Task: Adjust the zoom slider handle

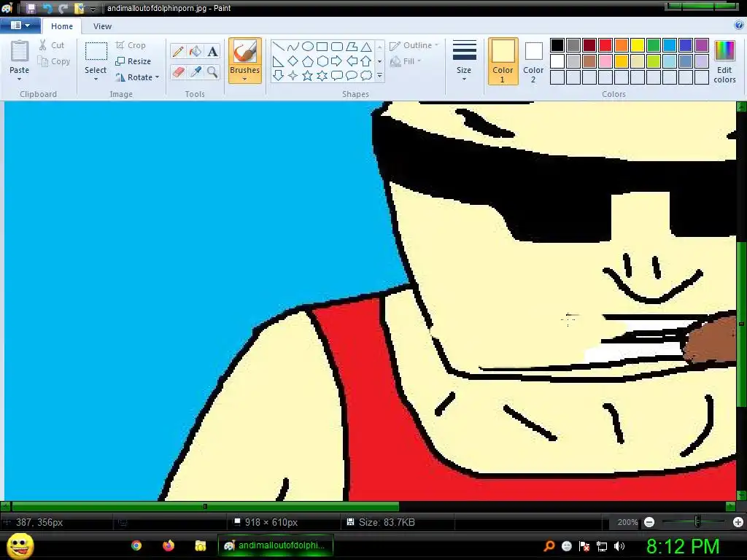Action: point(697,522)
